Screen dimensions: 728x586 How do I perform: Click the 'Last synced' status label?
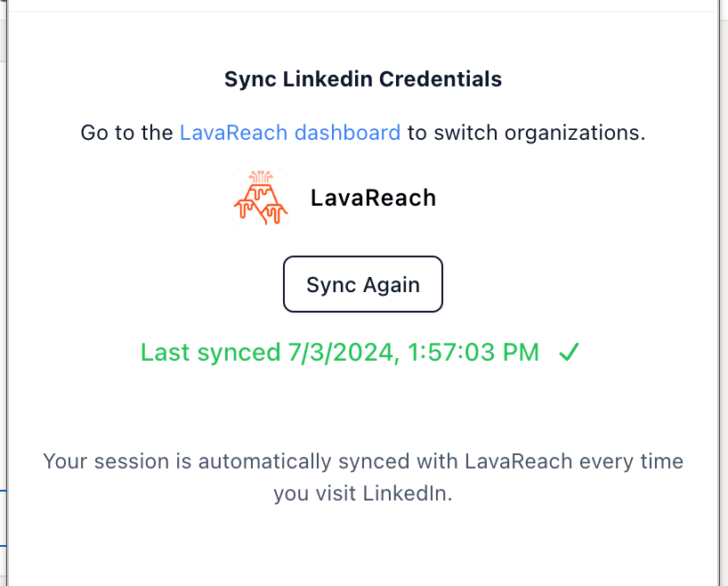[210, 353]
